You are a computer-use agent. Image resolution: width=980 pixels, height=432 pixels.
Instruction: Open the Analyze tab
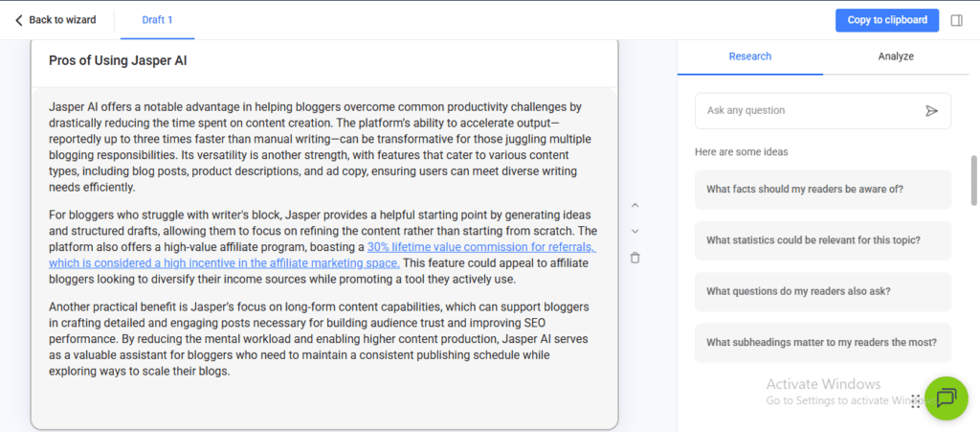pyautogui.click(x=896, y=57)
